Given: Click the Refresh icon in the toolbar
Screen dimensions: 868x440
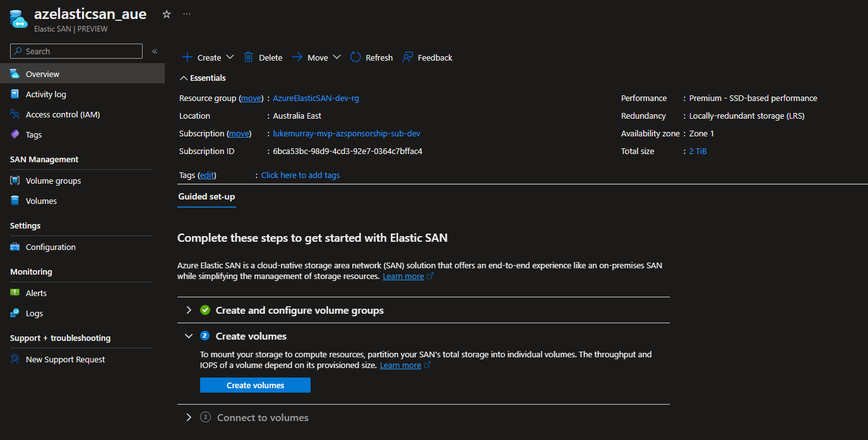Looking at the screenshot, I should point(355,57).
